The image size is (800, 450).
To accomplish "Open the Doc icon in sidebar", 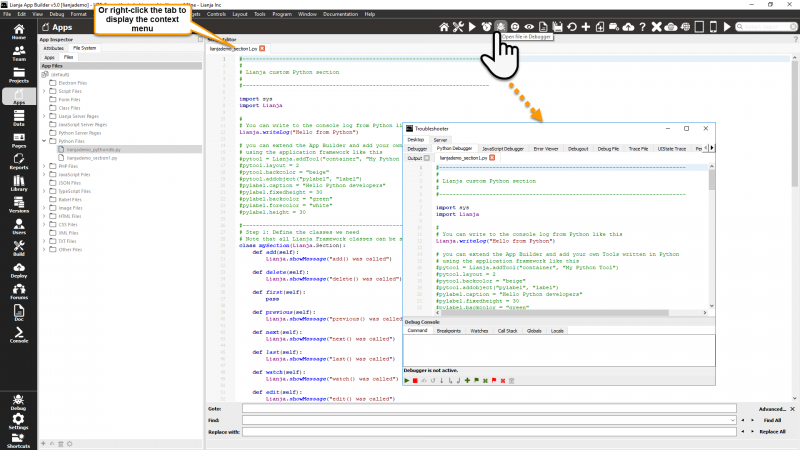I will [19, 313].
